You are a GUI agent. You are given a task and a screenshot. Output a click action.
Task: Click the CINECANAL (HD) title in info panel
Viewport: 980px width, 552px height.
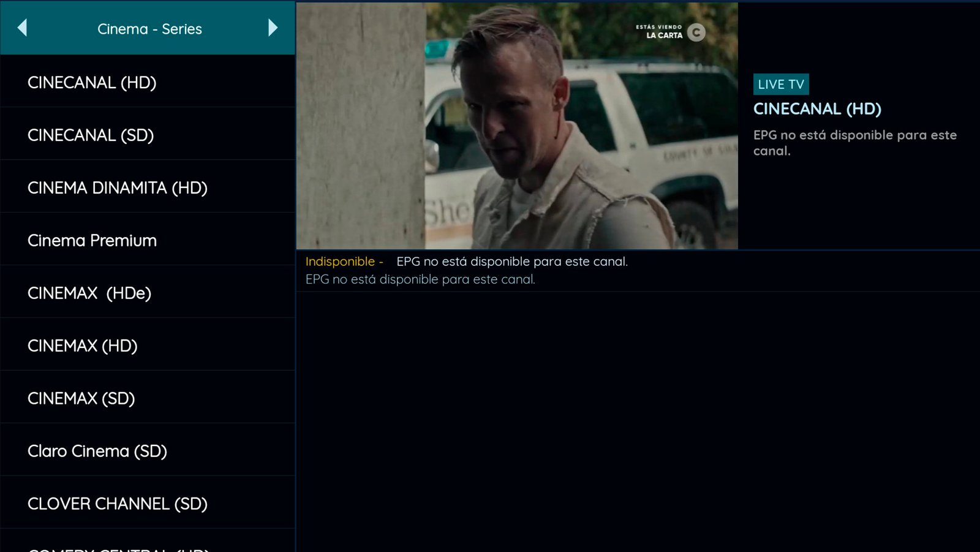(x=817, y=109)
